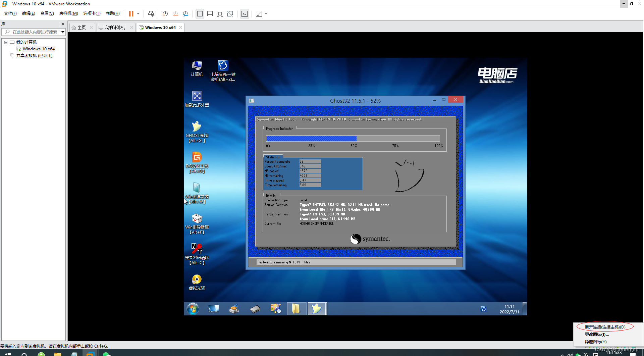Click the colorful magnifier icon in guest taskbar
Screen dimensions: 644x356
pyautogui.click(x=276, y=309)
